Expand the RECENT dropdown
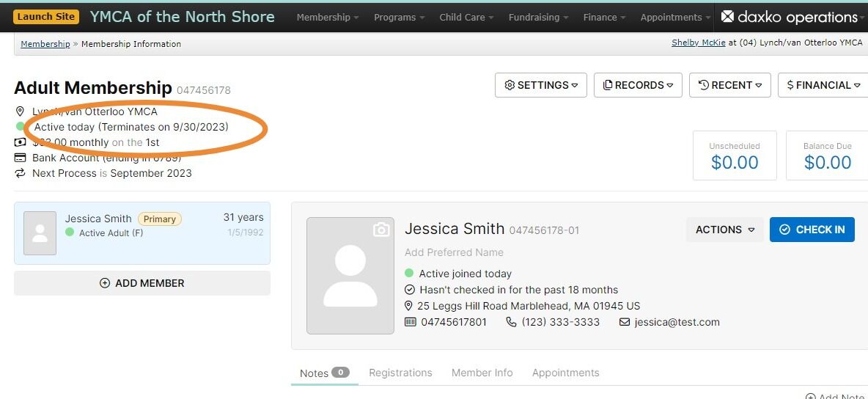Screen dimensions: 868x399 (729, 85)
